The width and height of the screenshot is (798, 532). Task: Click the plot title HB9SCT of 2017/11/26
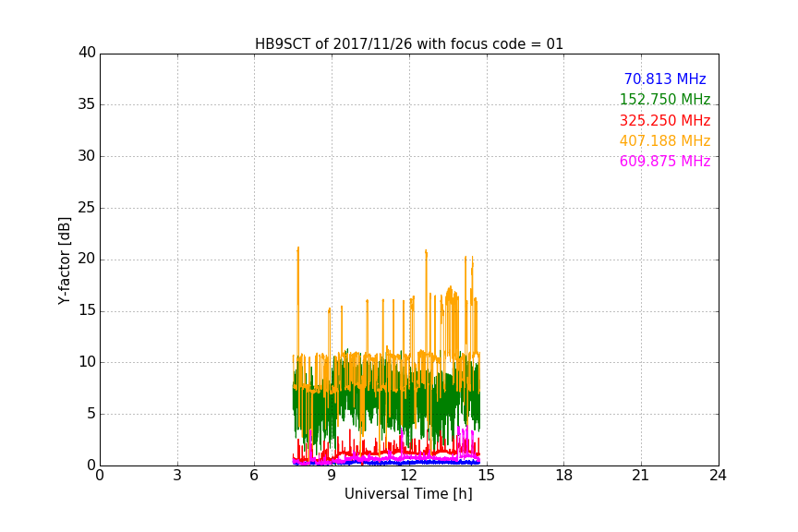(x=408, y=44)
